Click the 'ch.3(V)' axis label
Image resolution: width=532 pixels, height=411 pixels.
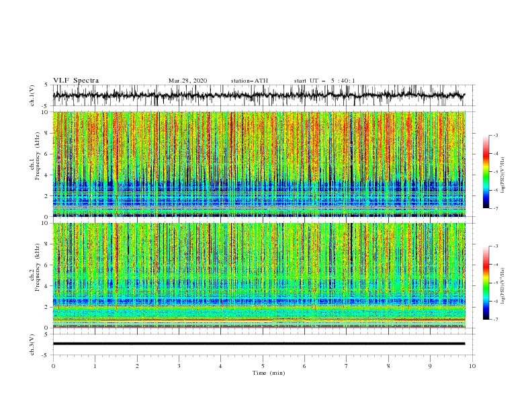tap(32, 345)
